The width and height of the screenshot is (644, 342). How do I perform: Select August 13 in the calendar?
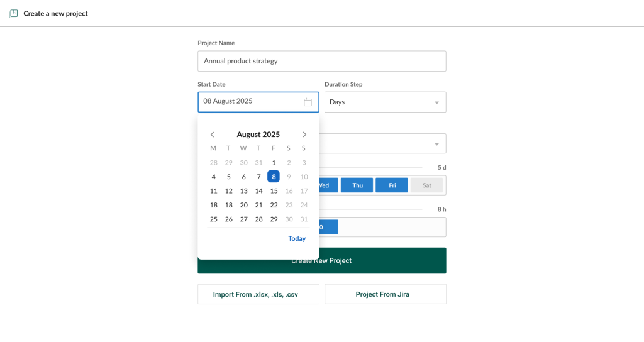pos(243,191)
